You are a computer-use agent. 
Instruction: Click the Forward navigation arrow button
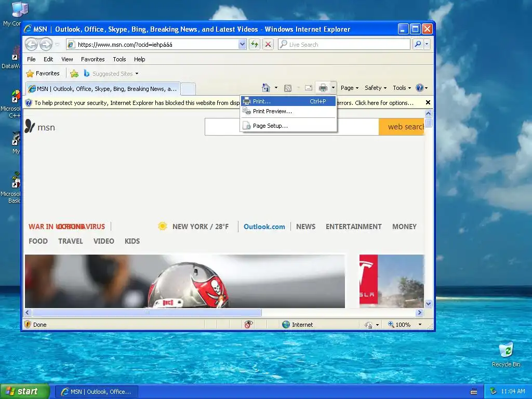[x=46, y=44]
